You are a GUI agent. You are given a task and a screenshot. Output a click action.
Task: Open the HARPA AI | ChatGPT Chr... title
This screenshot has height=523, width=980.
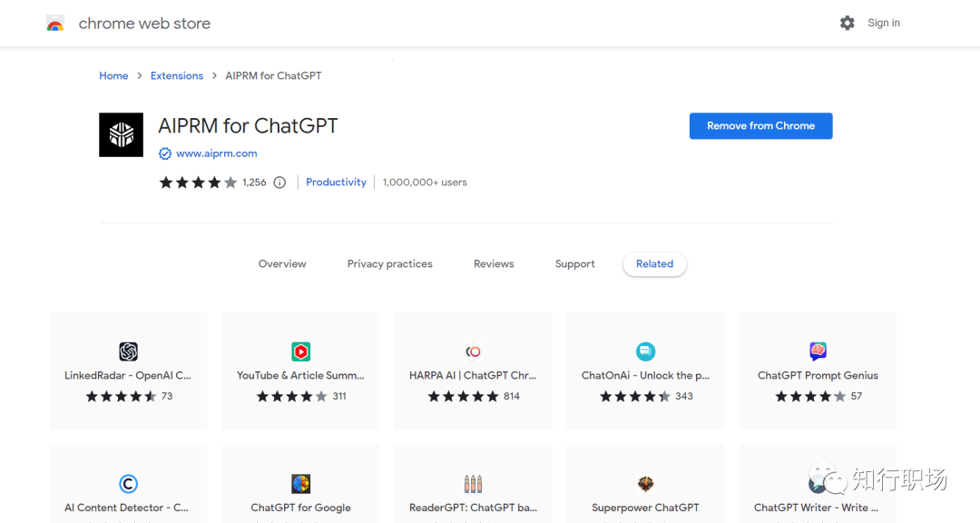coord(473,376)
